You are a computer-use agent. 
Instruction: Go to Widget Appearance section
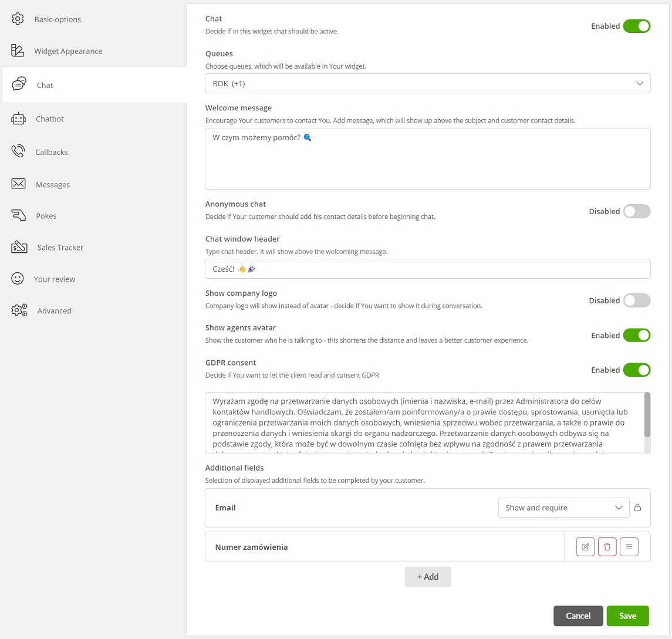tap(68, 51)
